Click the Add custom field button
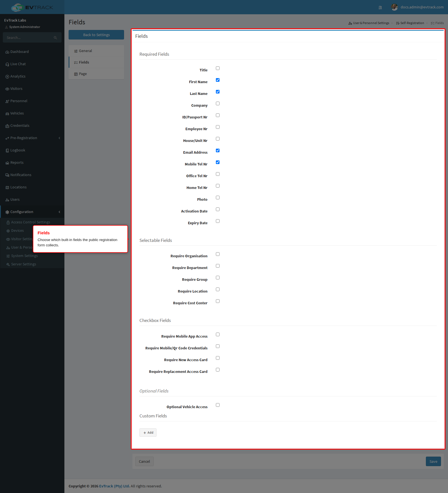The width and height of the screenshot is (448, 493). coord(148,433)
